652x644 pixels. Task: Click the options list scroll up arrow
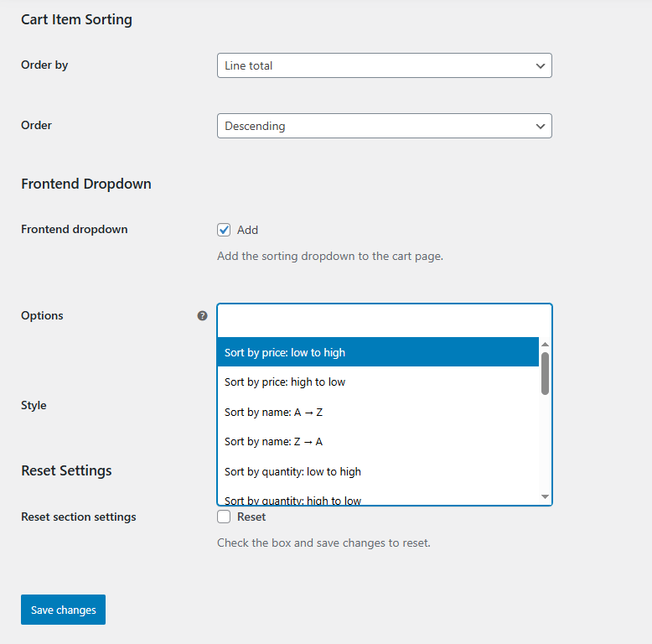(545, 344)
